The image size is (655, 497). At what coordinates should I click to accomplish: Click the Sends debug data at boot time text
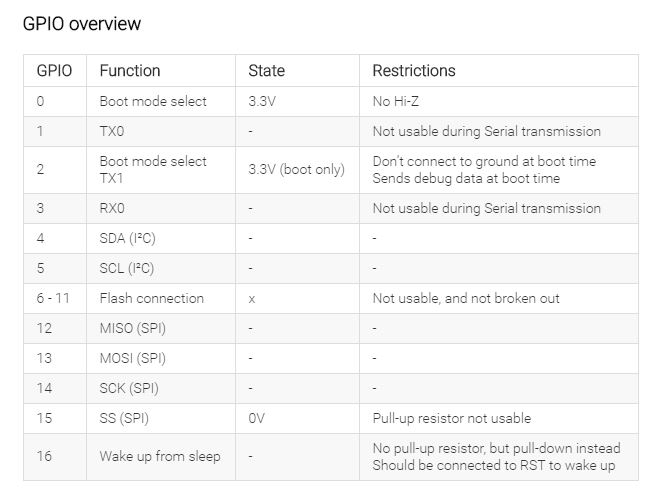(x=466, y=179)
